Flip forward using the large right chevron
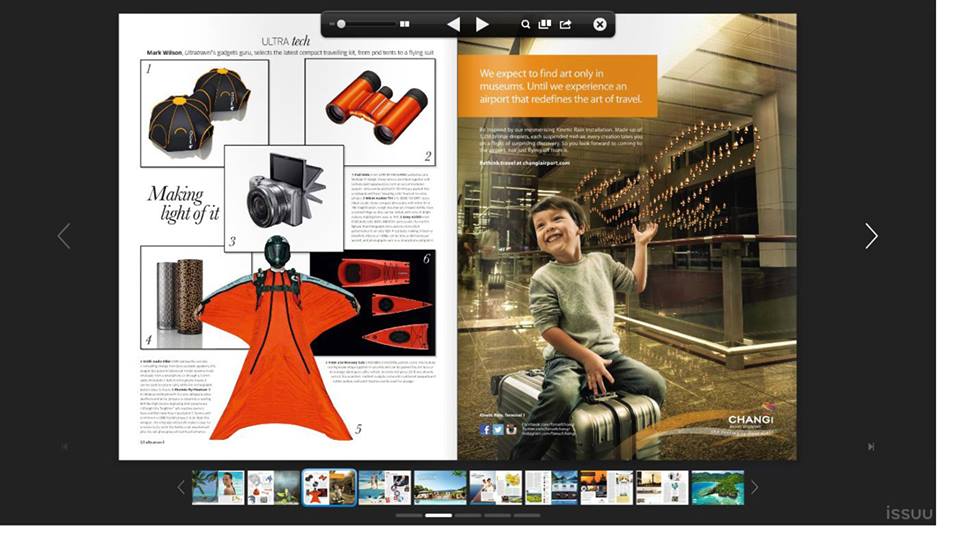Screen dimensions: 960x534 click(x=871, y=236)
